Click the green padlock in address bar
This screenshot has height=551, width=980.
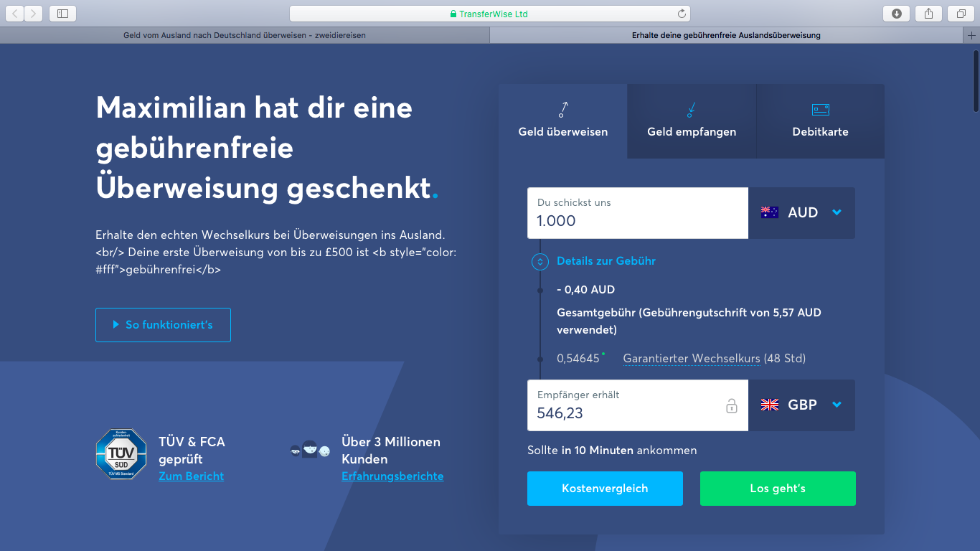pos(453,14)
